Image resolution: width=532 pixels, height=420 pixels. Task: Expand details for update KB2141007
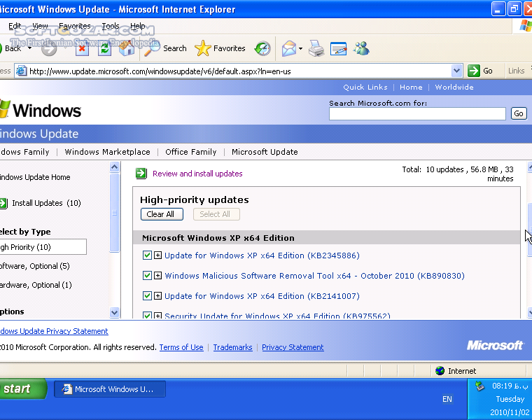(157, 296)
